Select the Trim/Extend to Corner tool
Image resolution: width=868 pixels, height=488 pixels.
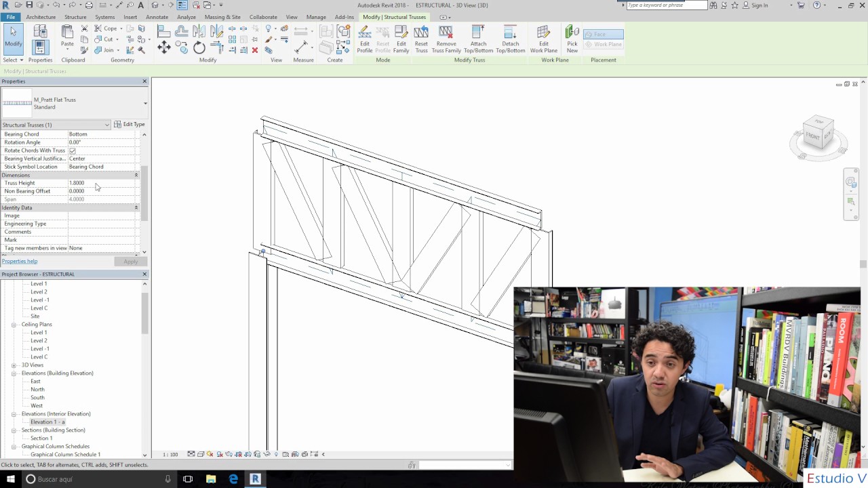pyautogui.click(x=217, y=47)
